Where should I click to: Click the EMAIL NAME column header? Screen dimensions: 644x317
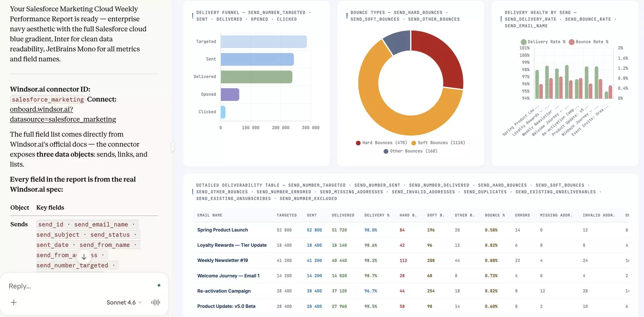(x=210, y=215)
